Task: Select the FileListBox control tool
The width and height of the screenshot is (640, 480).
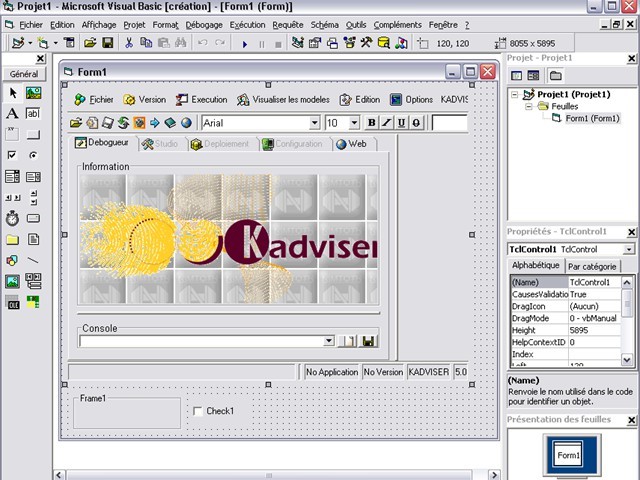Action: tap(33, 239)
